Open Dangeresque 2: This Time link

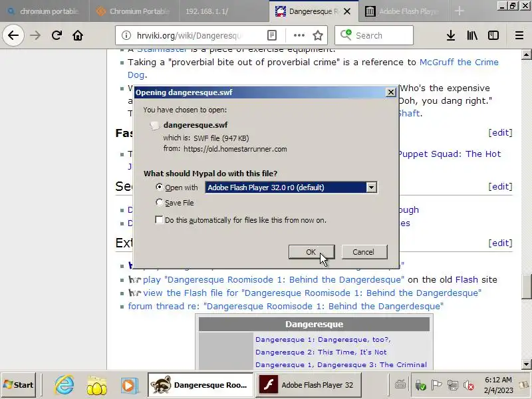[x=321, y=352]
